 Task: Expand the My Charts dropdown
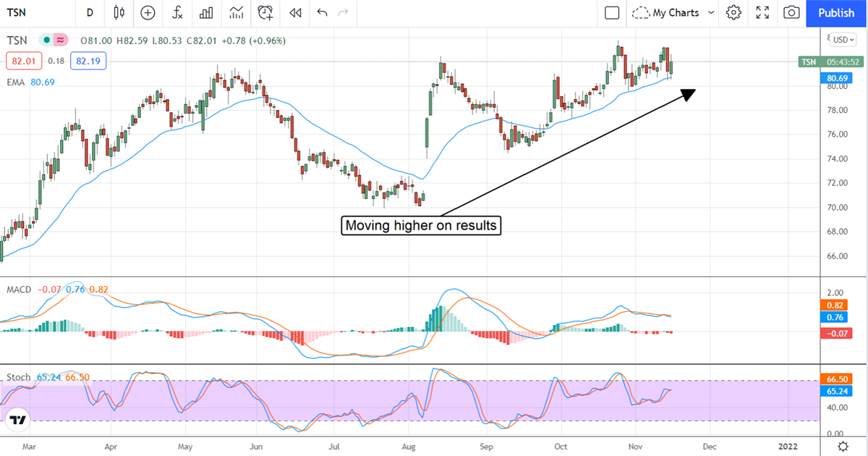click(673, 12)
